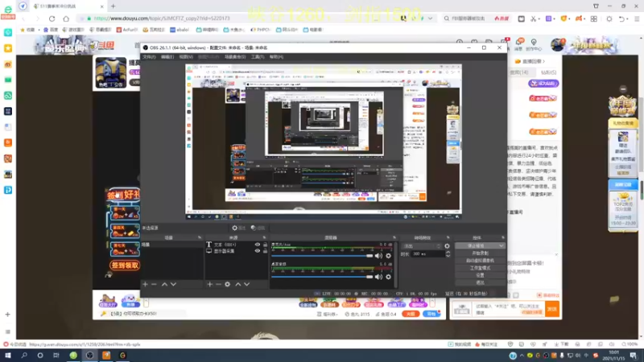Click 开始录制 start recording button

pyautogui.click(x=480, y=253)
